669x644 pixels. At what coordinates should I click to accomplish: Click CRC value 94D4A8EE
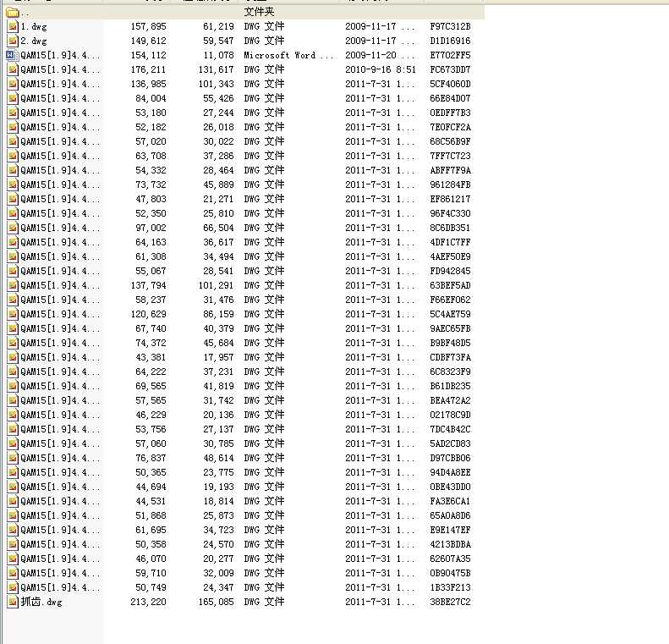(450, 472)
